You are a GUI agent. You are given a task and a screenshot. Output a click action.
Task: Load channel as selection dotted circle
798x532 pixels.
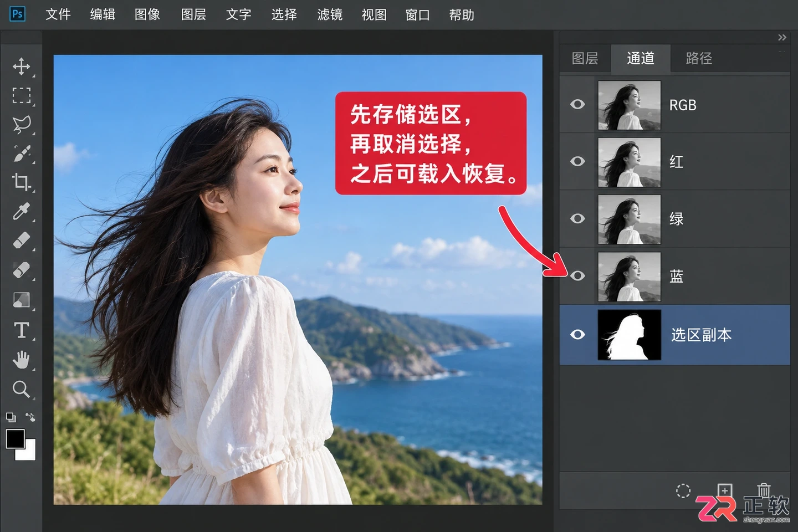click(x=683, y=490)
